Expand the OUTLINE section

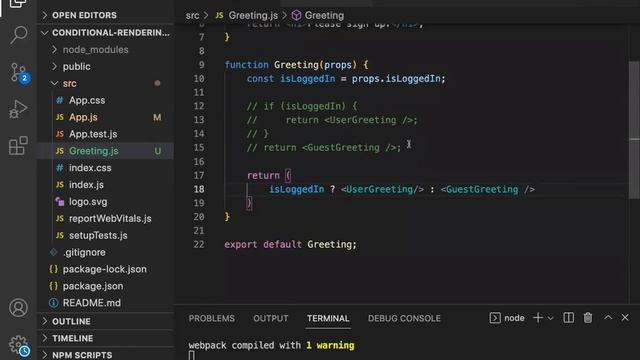tap(105, 321)
